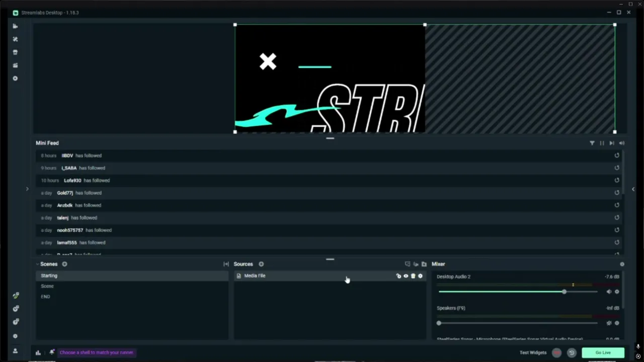Click Mini Feed vertical scrollbar
Screen dimensions: 644x362
pyautogui.click(x=623, y=171)
